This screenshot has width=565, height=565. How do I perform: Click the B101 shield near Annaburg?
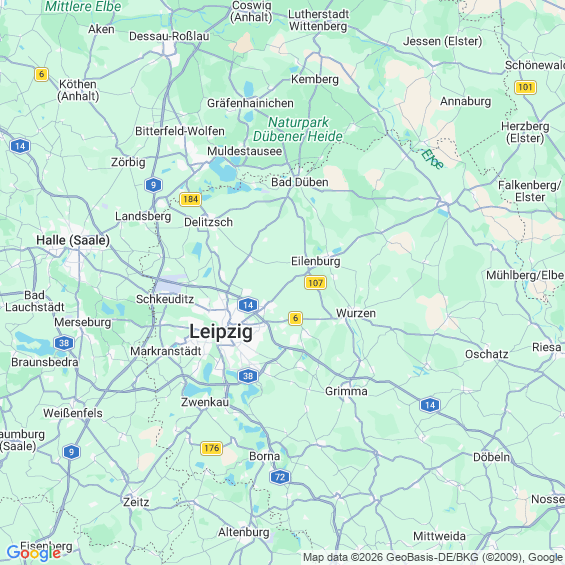coord(525,87)
